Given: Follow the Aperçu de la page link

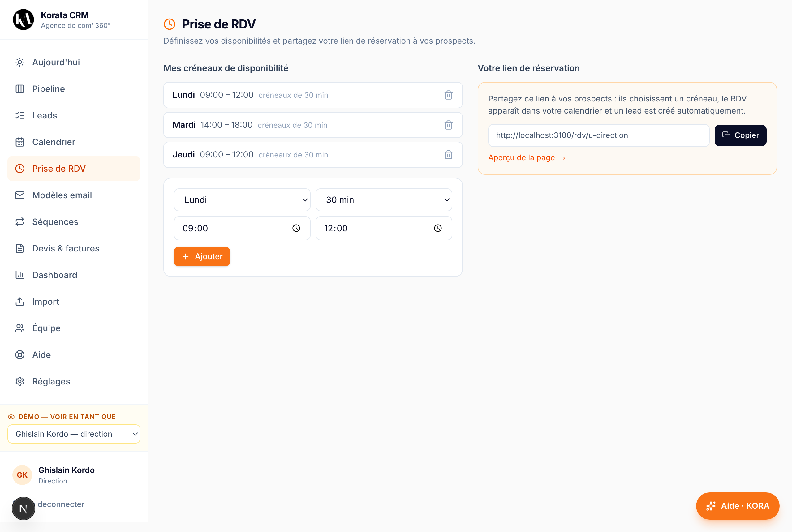Looking at the screenshot, I should 526,158.
